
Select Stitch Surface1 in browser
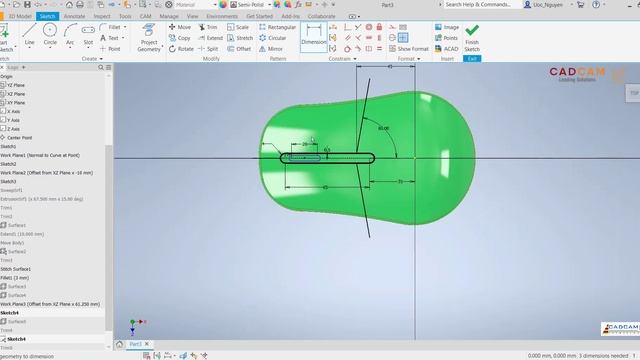[16, 269]
